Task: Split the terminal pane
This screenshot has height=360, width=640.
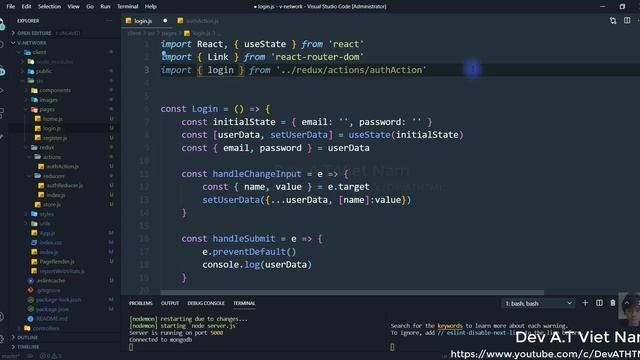Action: point(599,303)
